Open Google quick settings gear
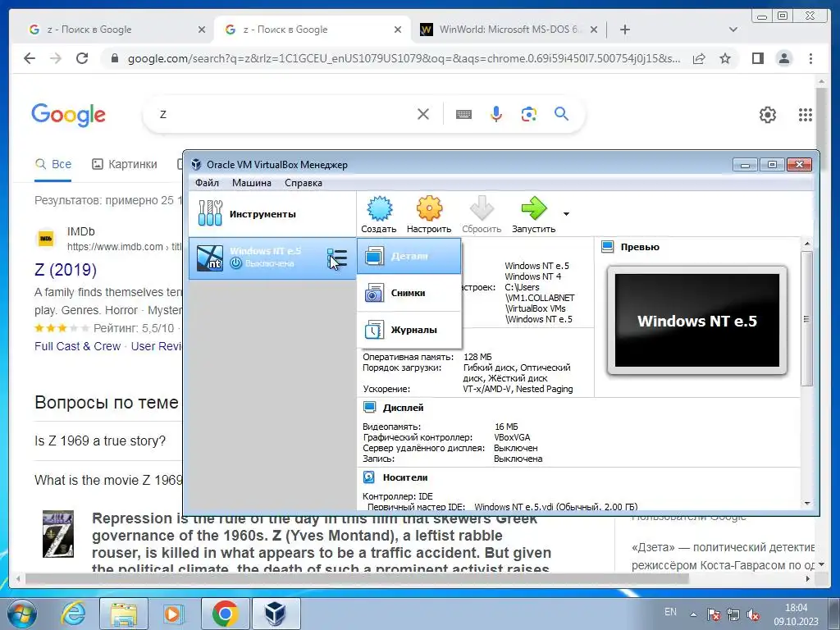The height and width of the screenshot is (630, 840). [x=768, y=115]
